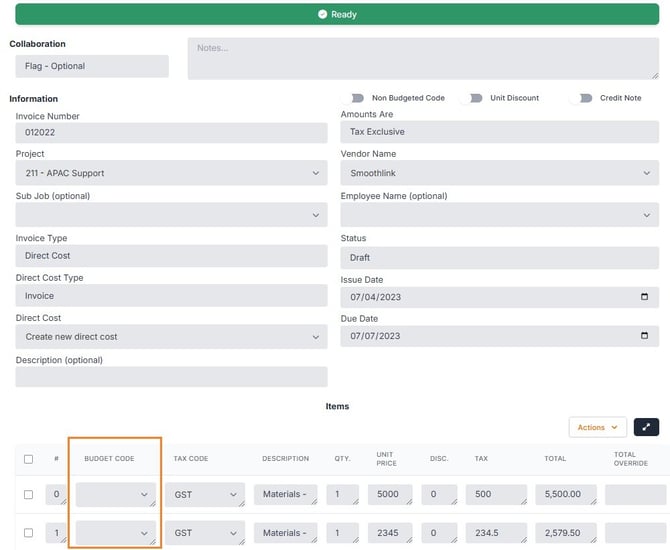The width and height of the screenshot is (670, 550).
Task: Open the Budget Code dropdown in row 1
Action: pos(116,533)
